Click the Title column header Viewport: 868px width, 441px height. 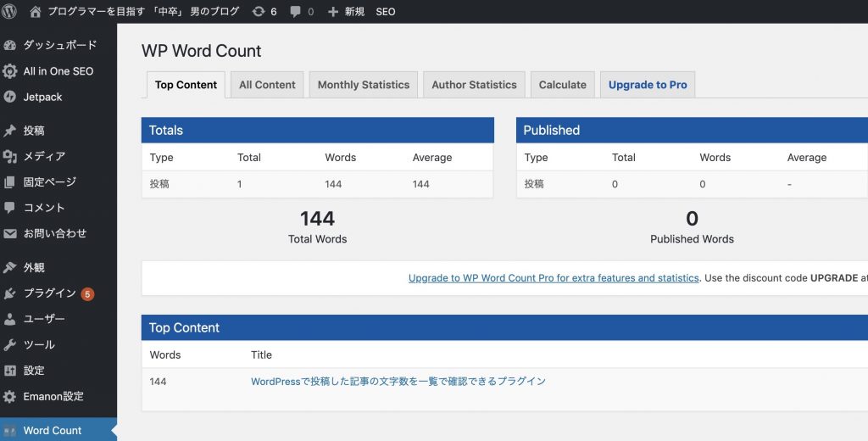261,354
